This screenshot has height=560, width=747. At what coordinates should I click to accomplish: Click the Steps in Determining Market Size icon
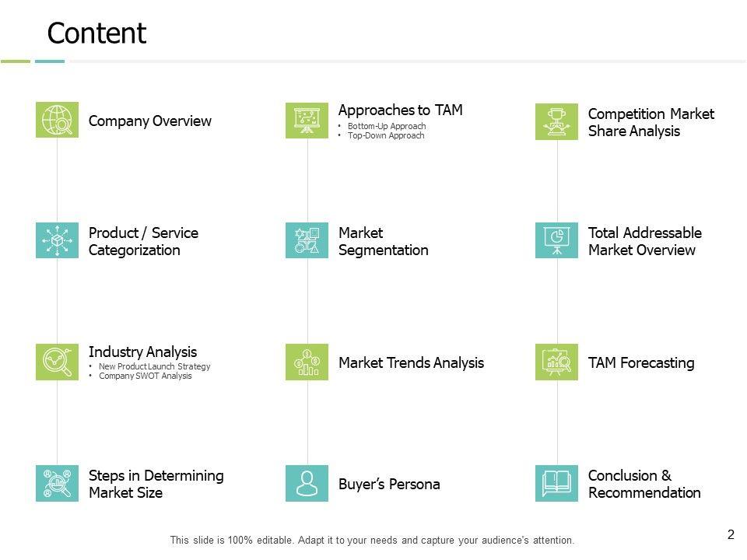[58, 483]
